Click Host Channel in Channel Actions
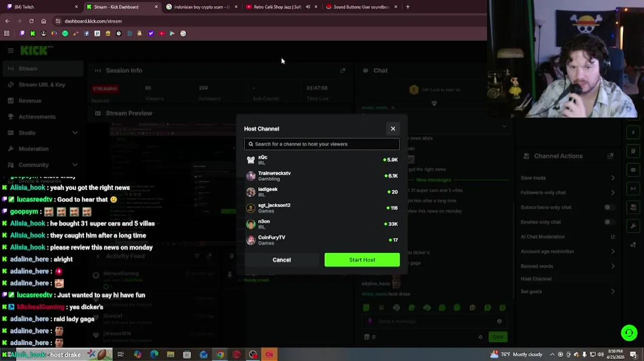Screen dimensions: 644x361 (x=536, y=279)
